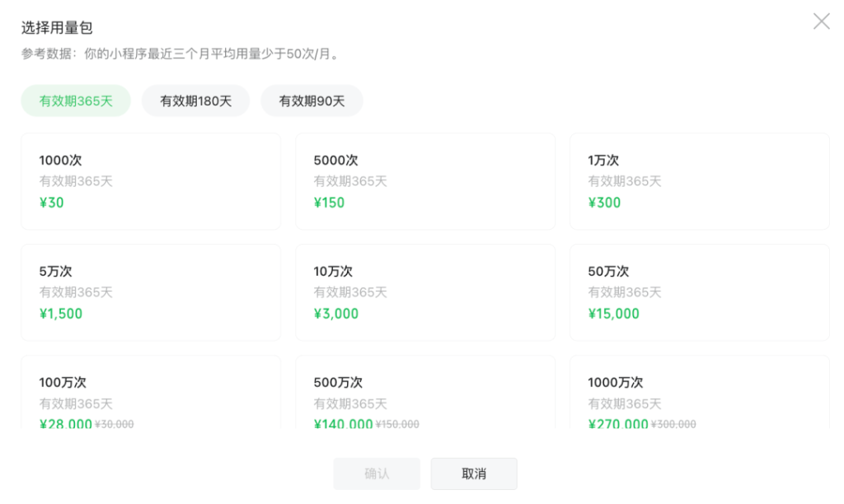This screenshot has height=504, width=844.
Task: Switch to the 有效期90天 tab
Action: tap(311, 100)
